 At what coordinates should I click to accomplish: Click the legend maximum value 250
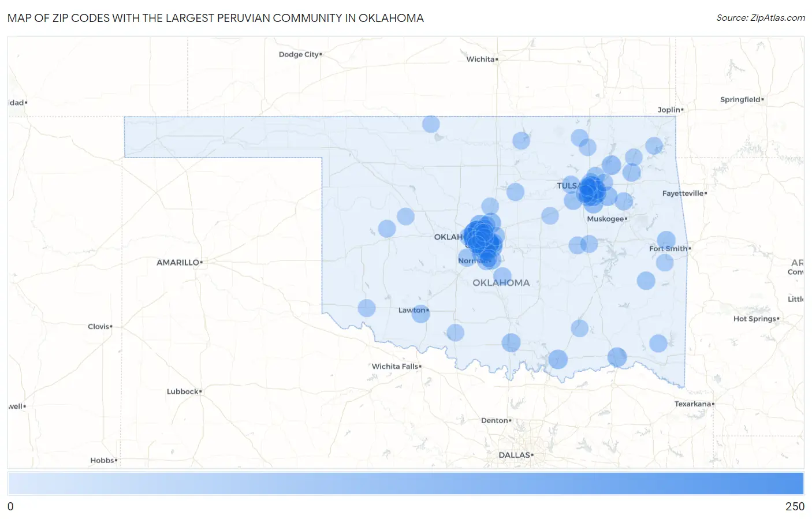click(x=795, y=506)
